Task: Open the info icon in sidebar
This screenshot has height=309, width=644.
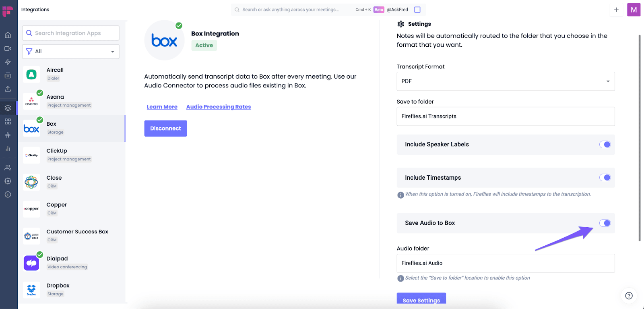Action: 8,195
